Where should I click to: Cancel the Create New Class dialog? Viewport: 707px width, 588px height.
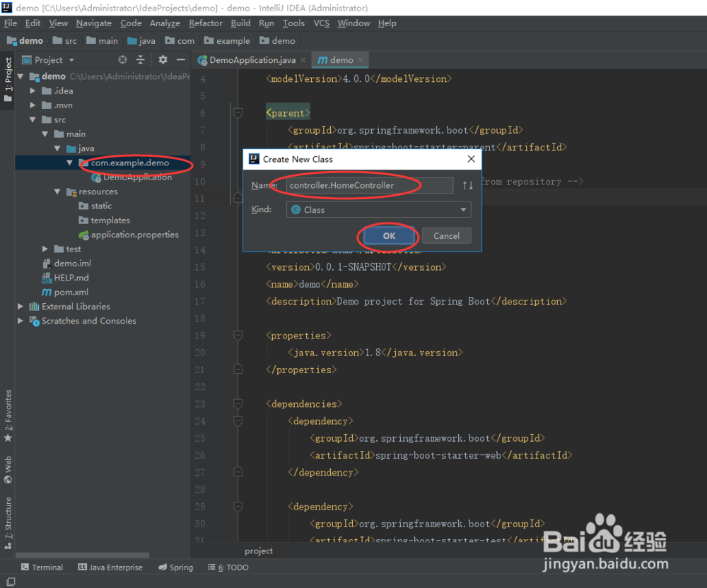[x=446, y=235]
